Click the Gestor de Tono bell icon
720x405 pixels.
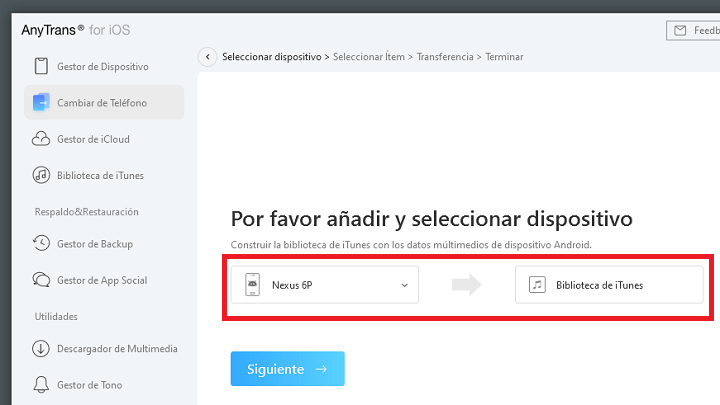pyautogui.click(x=41, y=385)
